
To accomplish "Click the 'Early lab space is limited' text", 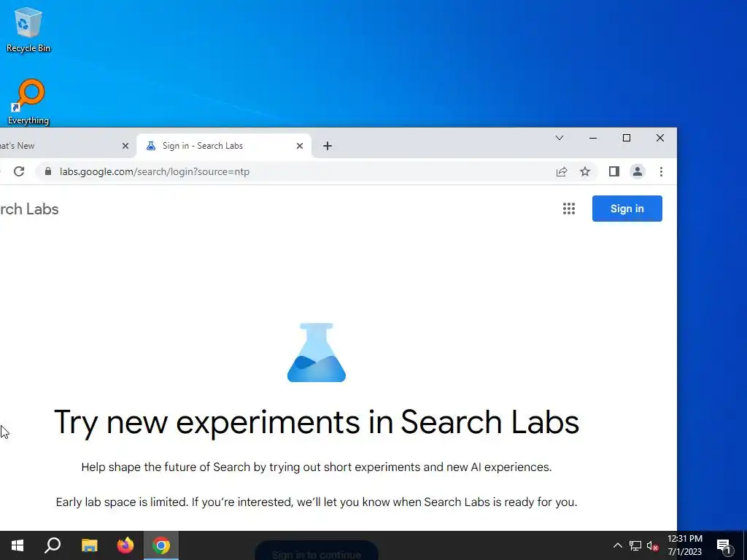I will [x=317, y=502].
